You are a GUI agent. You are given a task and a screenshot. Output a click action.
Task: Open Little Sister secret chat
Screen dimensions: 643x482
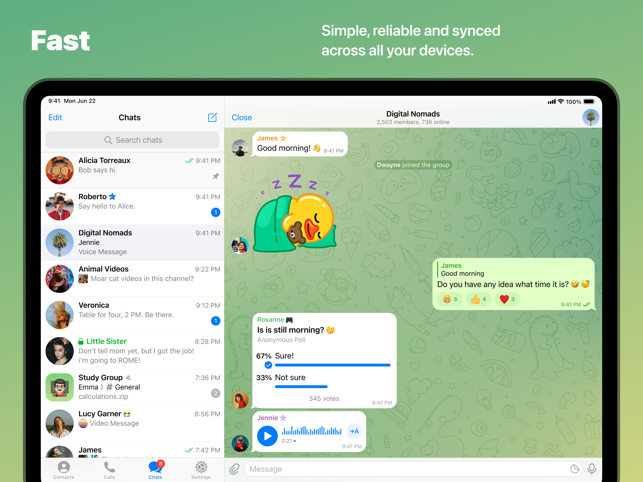pos(132,351)
